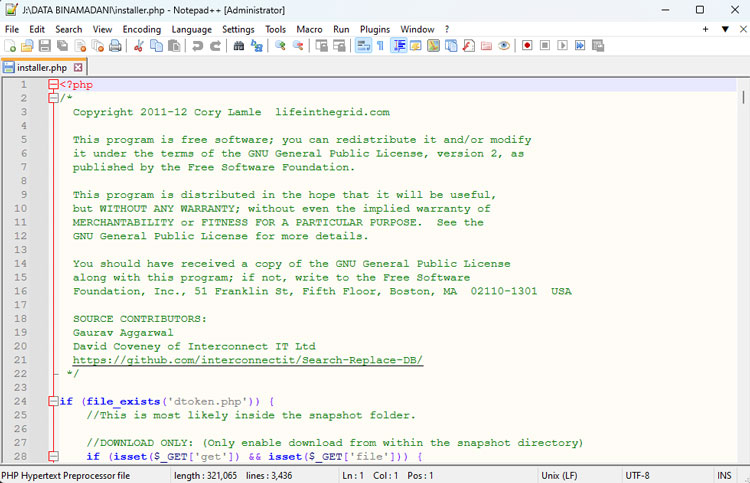Click the plus button at the menu bar's right

coord(705,29)
